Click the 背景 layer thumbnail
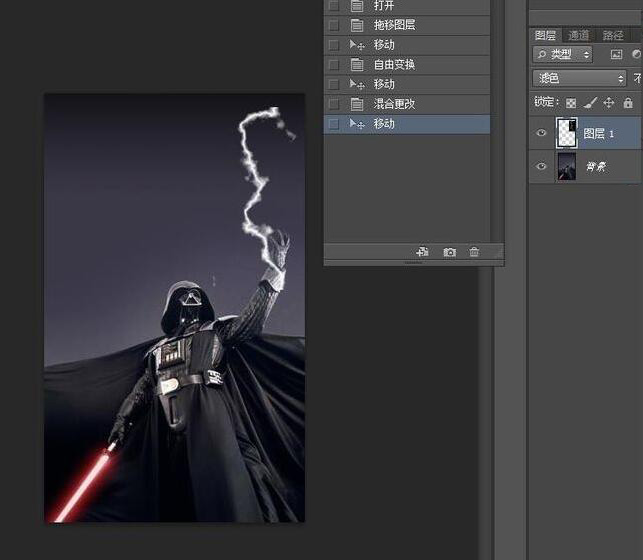 (567, 166)
